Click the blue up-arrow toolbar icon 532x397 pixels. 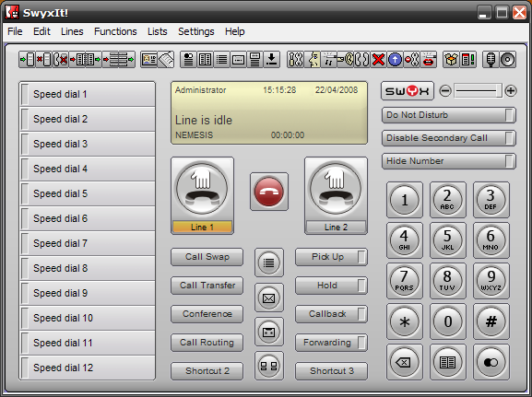[395, 60]
